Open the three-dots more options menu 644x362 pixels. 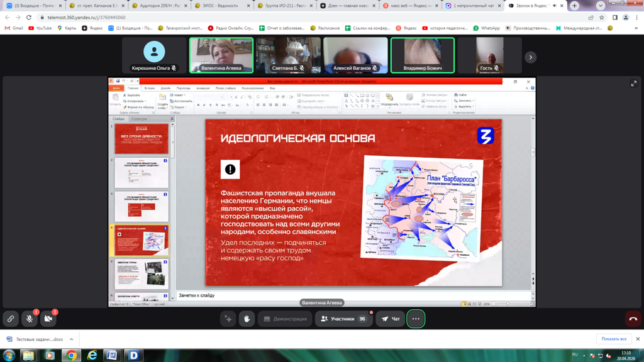point(416,319)
